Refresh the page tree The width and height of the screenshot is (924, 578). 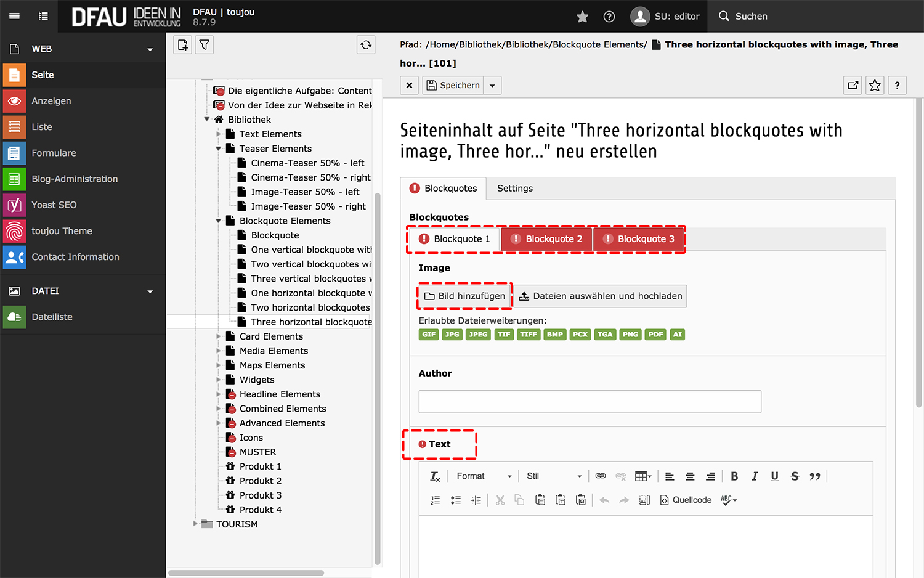(366, 45)
